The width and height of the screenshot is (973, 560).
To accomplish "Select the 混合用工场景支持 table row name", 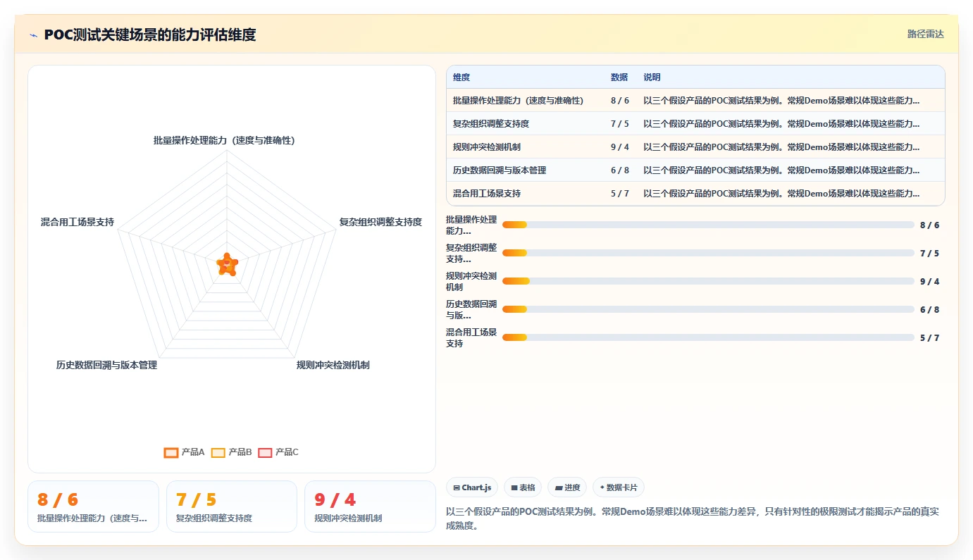I will point(487,194).
